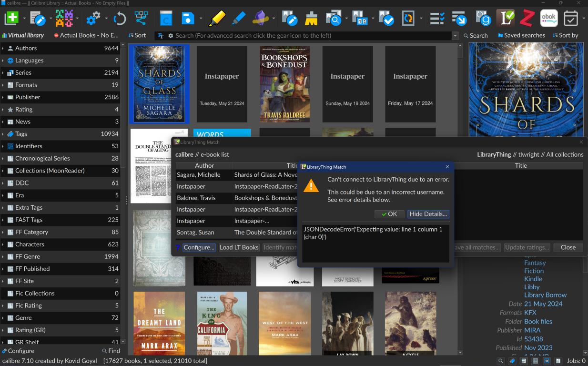Click the red Z toolbar icon
The image size is (588, 366).
(527, 19)
